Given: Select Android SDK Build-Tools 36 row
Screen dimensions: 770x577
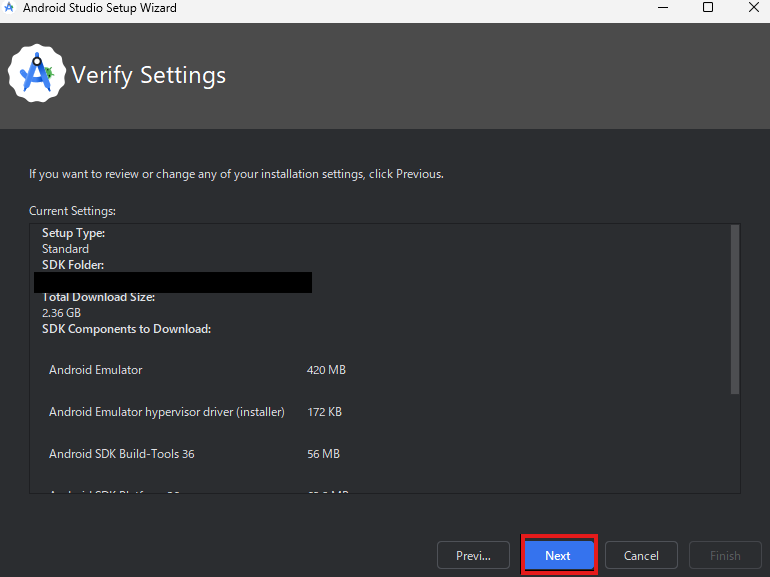Looking at the screenshot, I should (x=194, y=454).
